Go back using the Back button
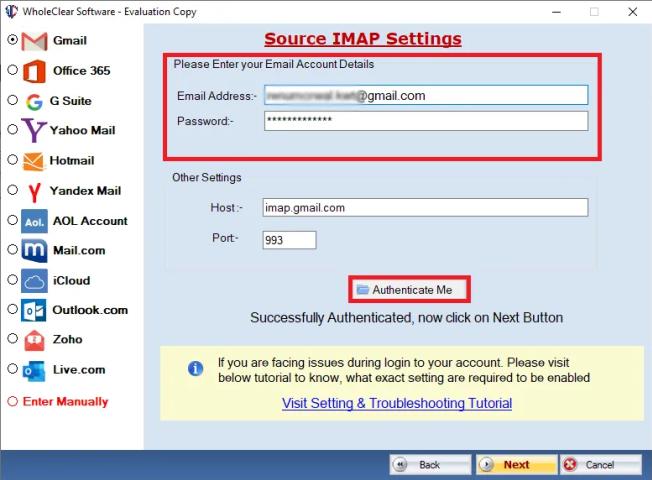 coord(430,465)
